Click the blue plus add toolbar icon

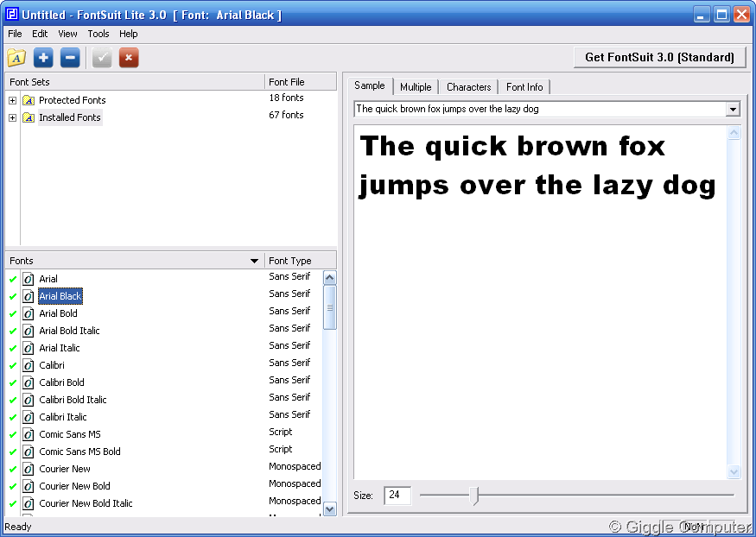click(x=43, y=58)
